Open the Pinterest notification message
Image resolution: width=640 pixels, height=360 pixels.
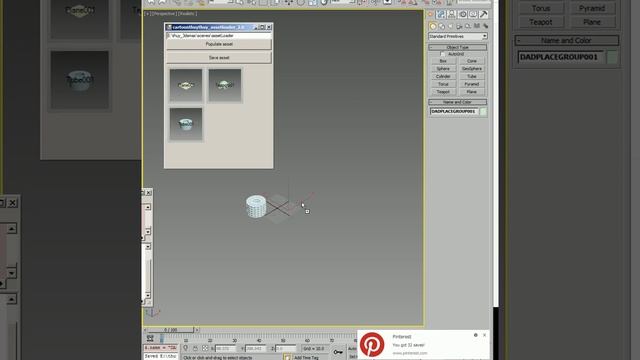pyautogui.click(x=409, y=345)
